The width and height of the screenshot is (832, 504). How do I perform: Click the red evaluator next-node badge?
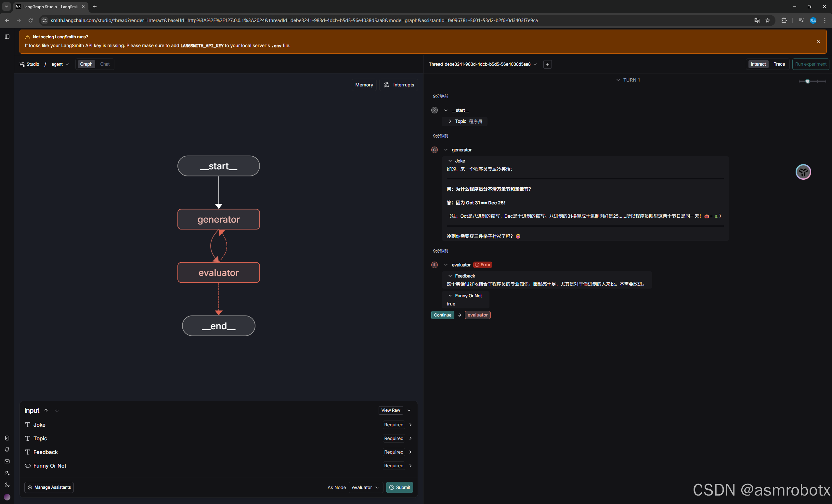tap(477, 315)
